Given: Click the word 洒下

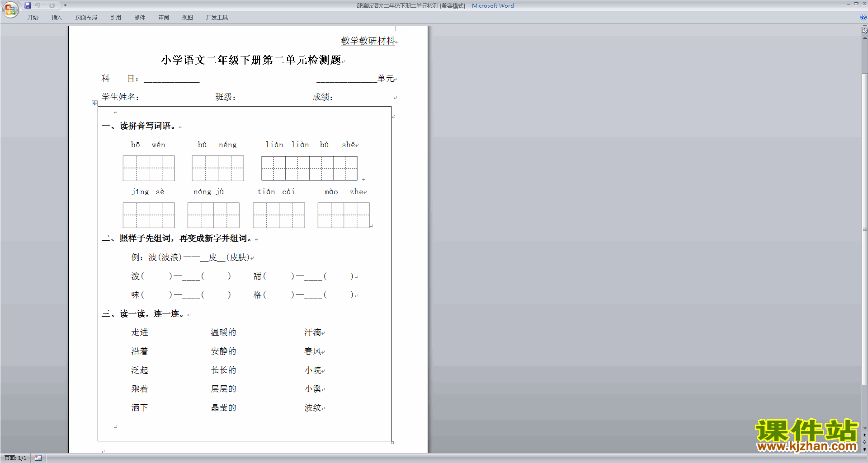Looking at the screenshot, I should [140, 408].
